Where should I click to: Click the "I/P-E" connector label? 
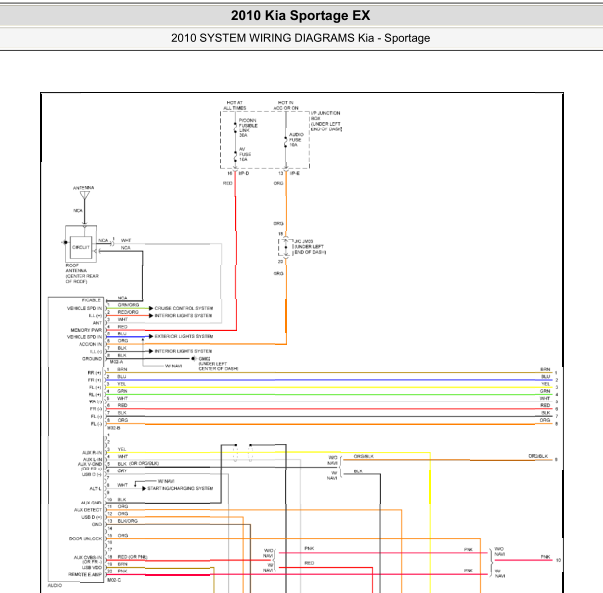tap(295, 173)
